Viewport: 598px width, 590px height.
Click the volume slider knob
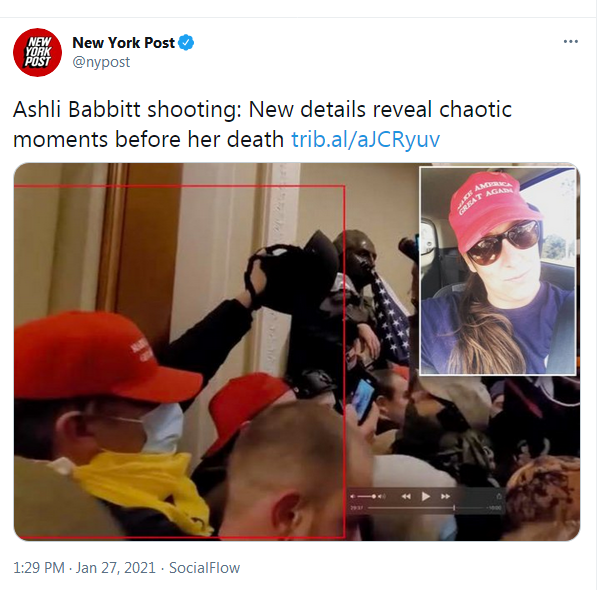click(374, 497)
